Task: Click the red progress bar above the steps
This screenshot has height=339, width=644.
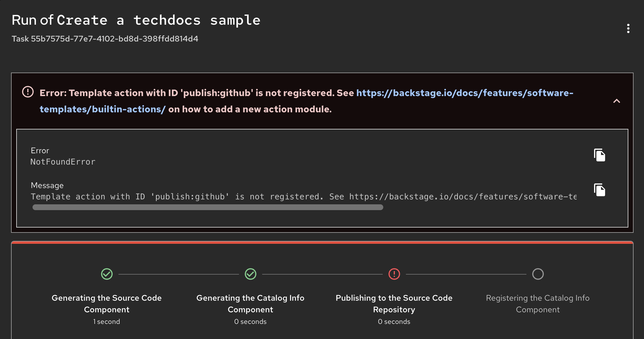Action: [322, 242]
